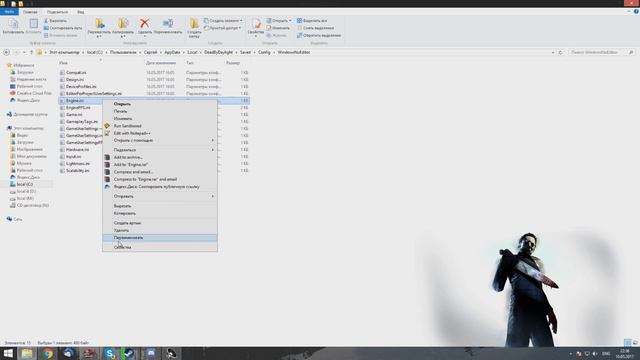The image size is (640, 360).
Task: Click the Вырезать scissors ribbon item
Action: coord(56,20)
